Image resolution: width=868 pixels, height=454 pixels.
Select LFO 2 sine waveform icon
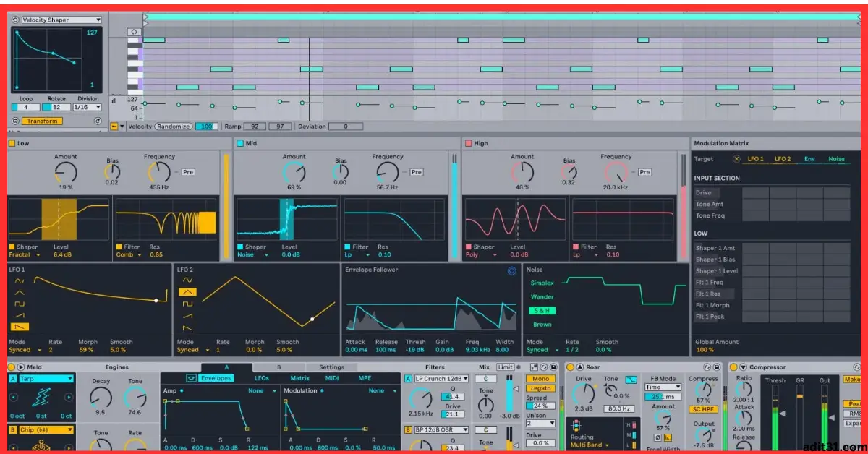point(187,280)
